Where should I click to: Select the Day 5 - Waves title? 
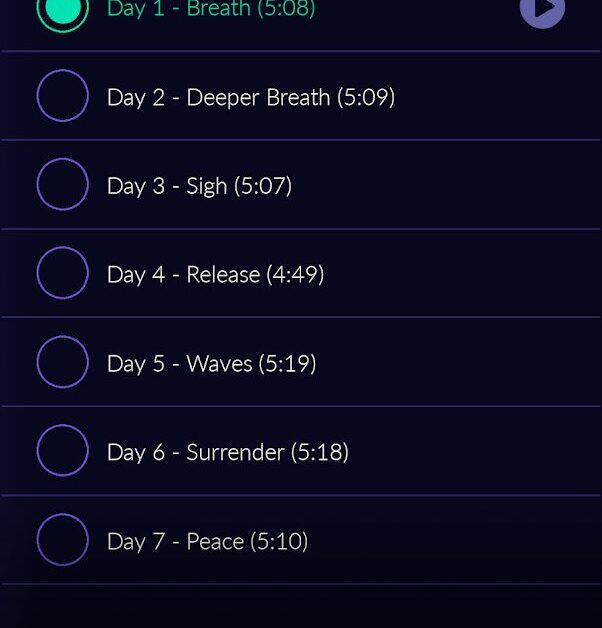pos(179,364)
